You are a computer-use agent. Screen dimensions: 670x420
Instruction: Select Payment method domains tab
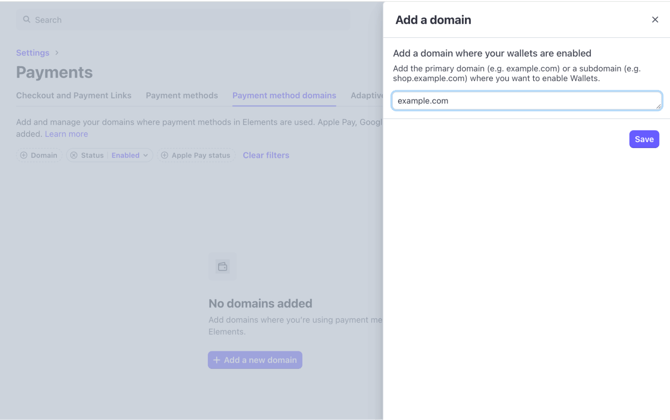284,95
